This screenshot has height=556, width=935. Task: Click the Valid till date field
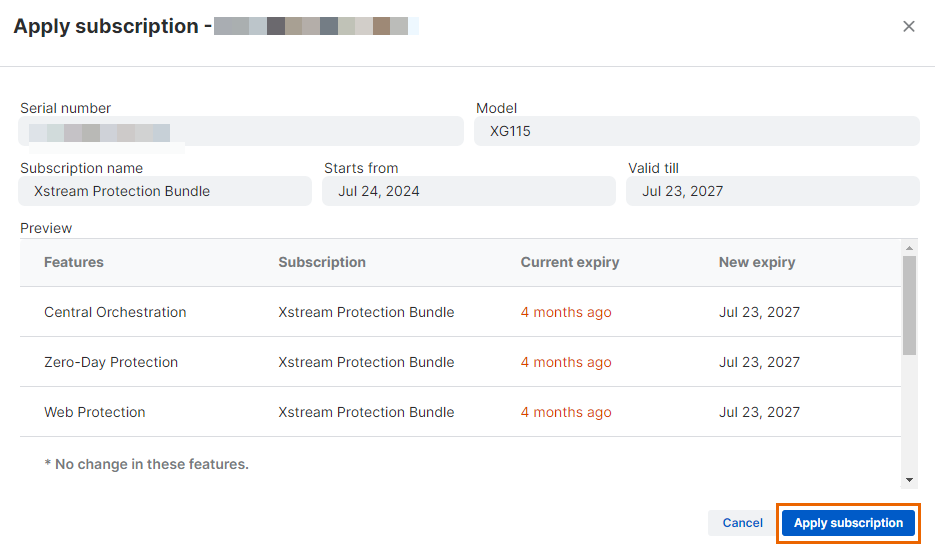tap(772, 191)
